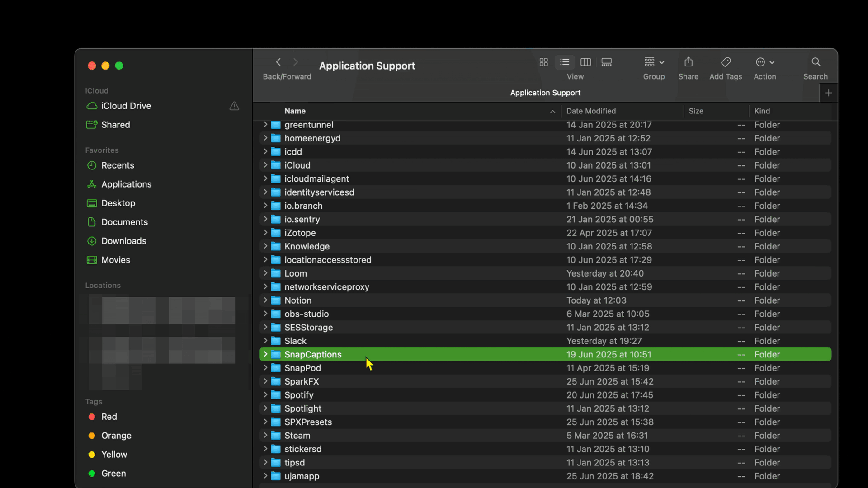Viewport: 868px width, 488px height.
Task: Switch to list view
Action: (x=565, y=62)
